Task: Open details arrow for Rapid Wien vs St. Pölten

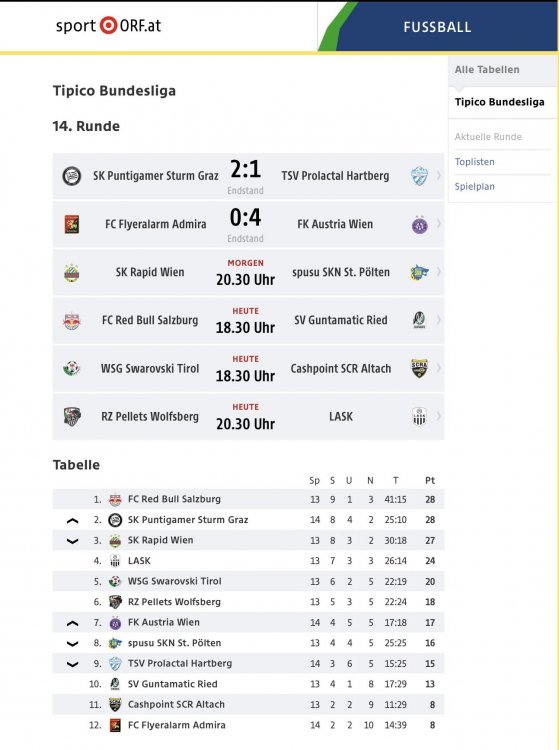Action: pyautogui.click(x=438, y=272)
